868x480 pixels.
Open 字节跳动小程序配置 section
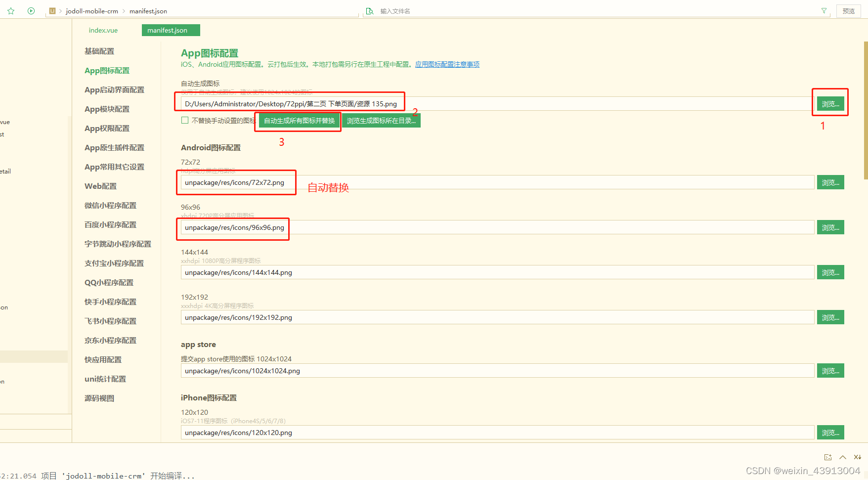118,244
